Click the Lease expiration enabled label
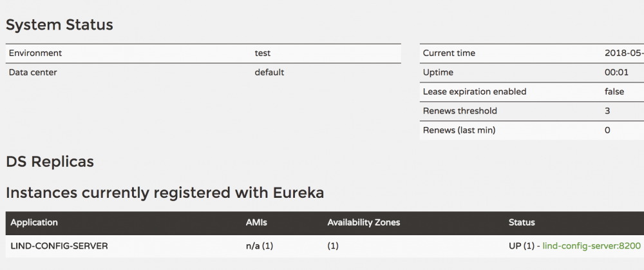 coord(475,92)
